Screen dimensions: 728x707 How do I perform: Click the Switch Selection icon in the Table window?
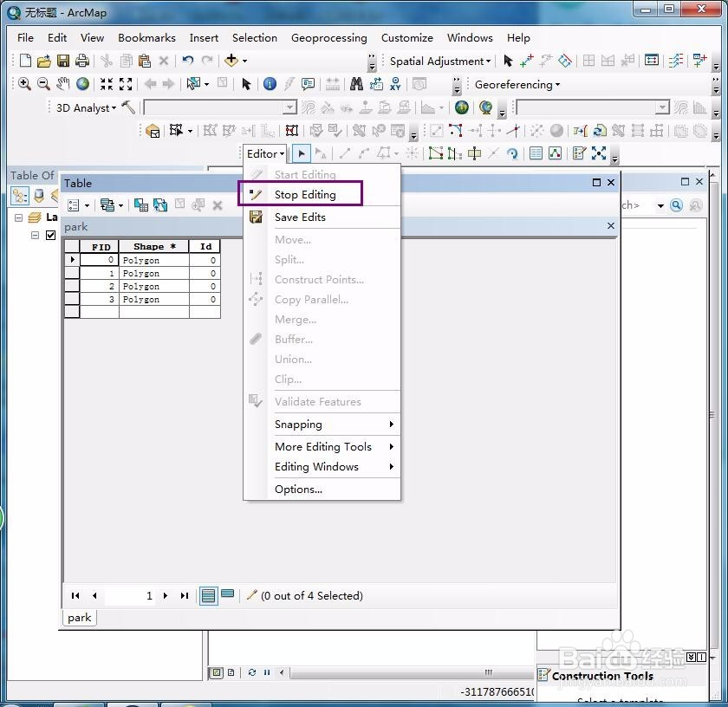click(160, 204)
